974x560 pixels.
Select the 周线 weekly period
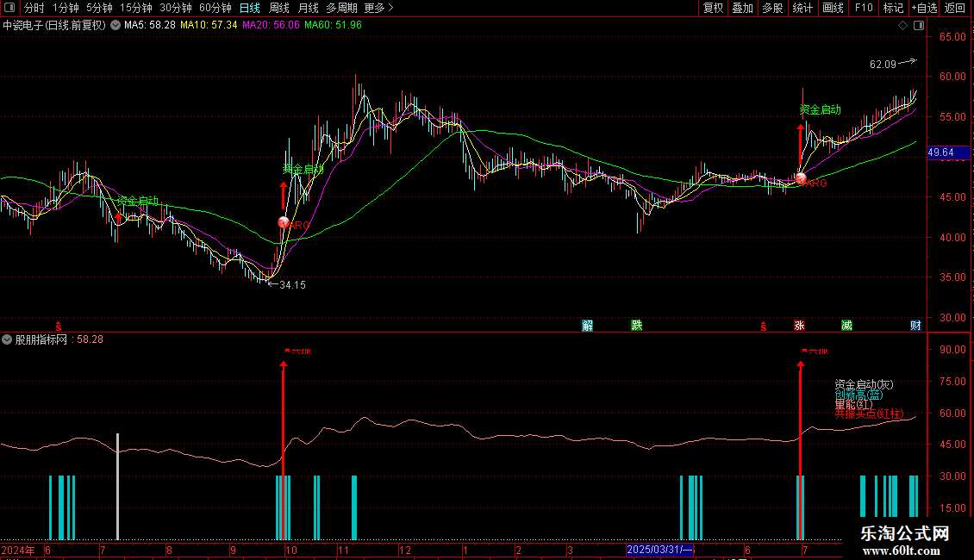pos(279,8)
